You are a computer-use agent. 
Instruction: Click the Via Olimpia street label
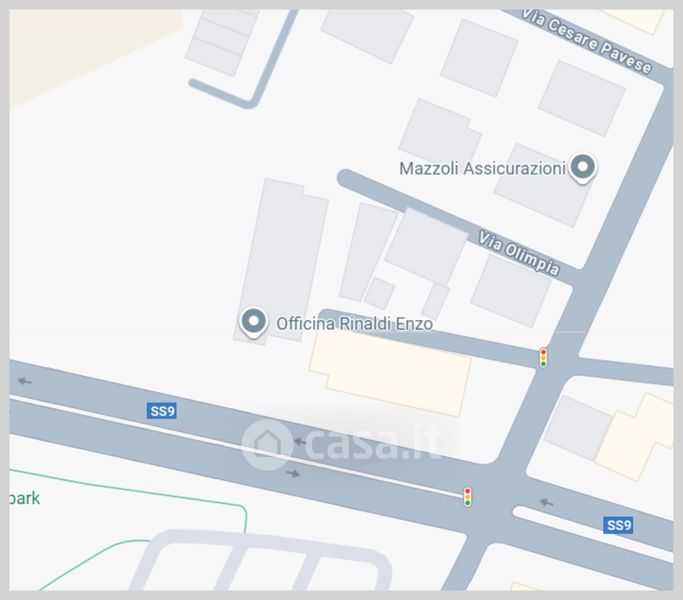[x=518, y=253]
